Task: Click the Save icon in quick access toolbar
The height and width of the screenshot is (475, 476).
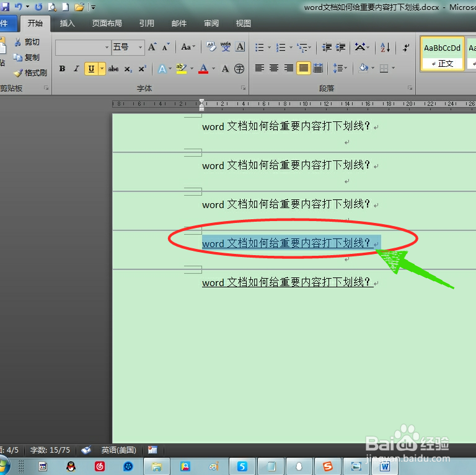Action: pos(5,7)
